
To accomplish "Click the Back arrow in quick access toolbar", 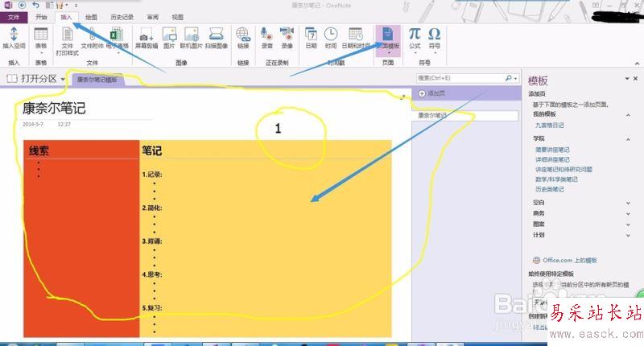I will (x=23, y=5).
